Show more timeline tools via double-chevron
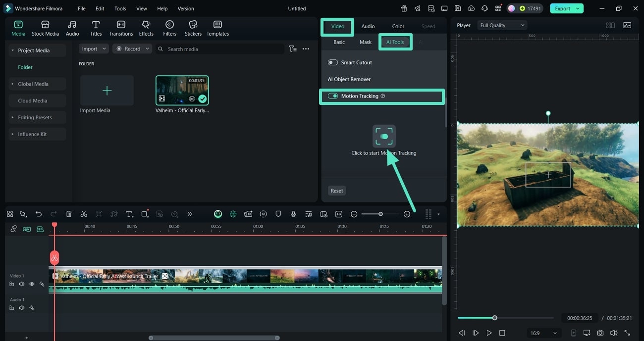644x341 pixels. click(189, 214)
